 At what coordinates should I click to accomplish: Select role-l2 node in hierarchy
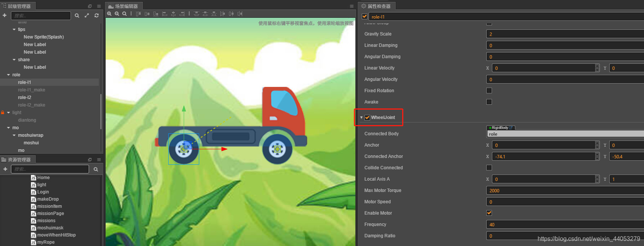pos(25,97)
